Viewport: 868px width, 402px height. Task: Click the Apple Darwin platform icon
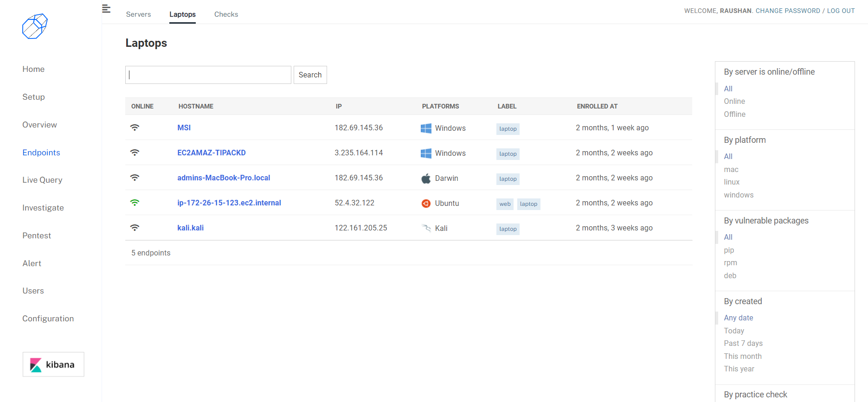tap(426, 179)
